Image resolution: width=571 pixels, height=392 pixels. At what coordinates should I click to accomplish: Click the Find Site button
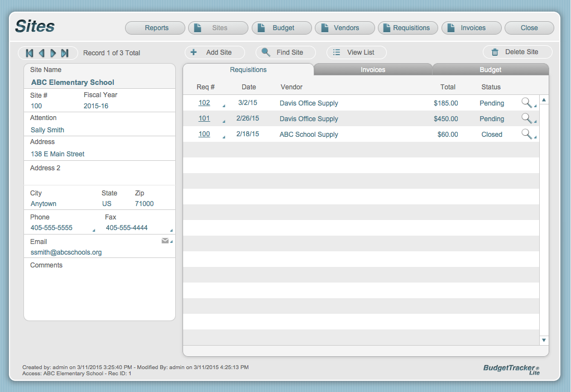[286, 52]
